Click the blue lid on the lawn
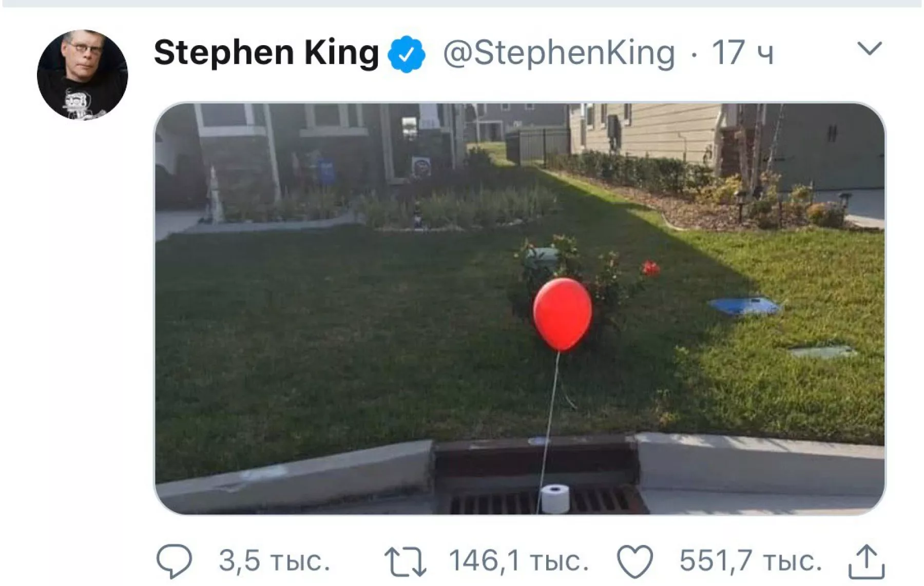The width and height of the screenshot is (924, 586). pyautogui.click(x=745, y=306)
